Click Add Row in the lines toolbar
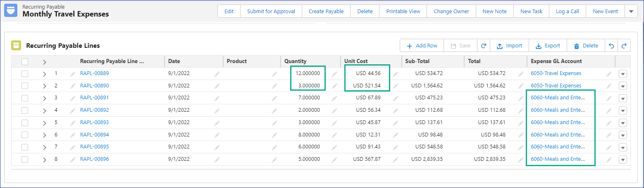Image resolution: width=644 pixels, height=188 pixels. [422, 46]
